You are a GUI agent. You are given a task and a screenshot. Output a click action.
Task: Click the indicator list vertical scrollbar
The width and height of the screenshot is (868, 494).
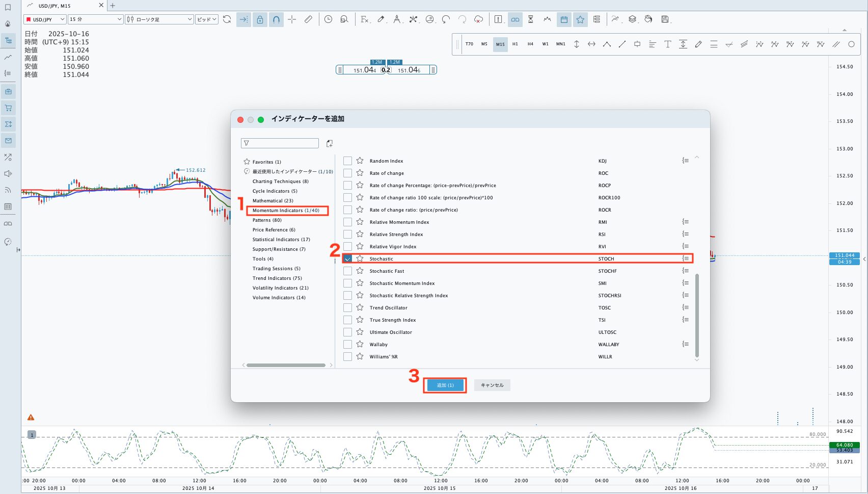[697, 315]
